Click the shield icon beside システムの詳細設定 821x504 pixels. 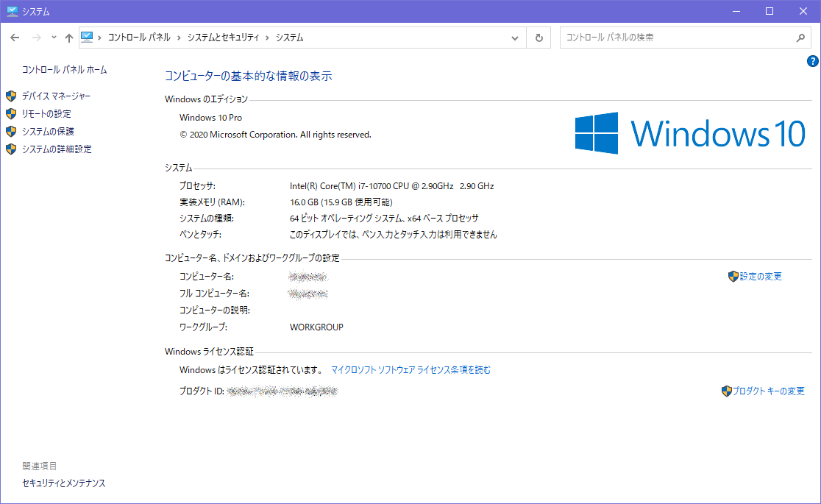click(x=11, y=149)
